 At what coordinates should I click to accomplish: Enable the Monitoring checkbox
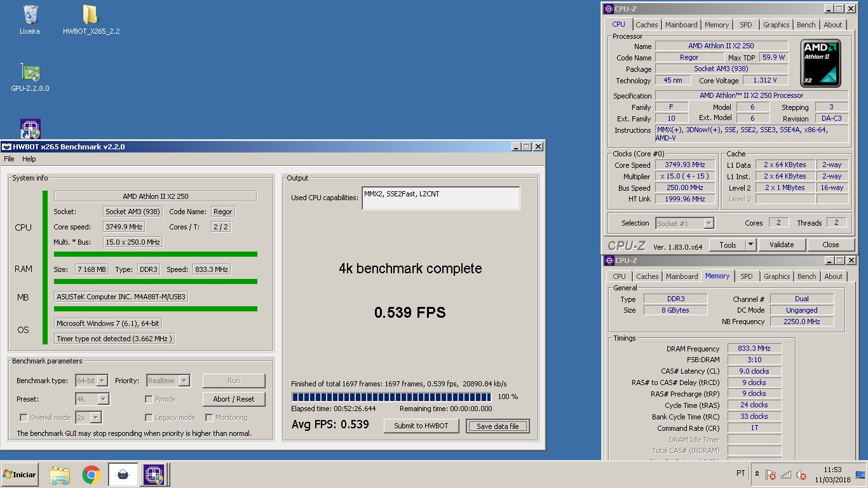pos(209,417)
